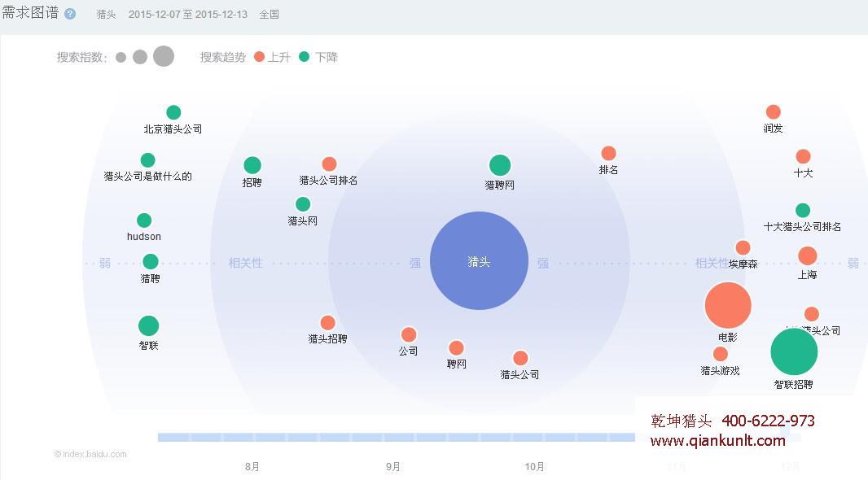This screenshot has height=480, width=868.
Task: Jump to 10月 on the timeline
Action: click(x=534, y=466)
